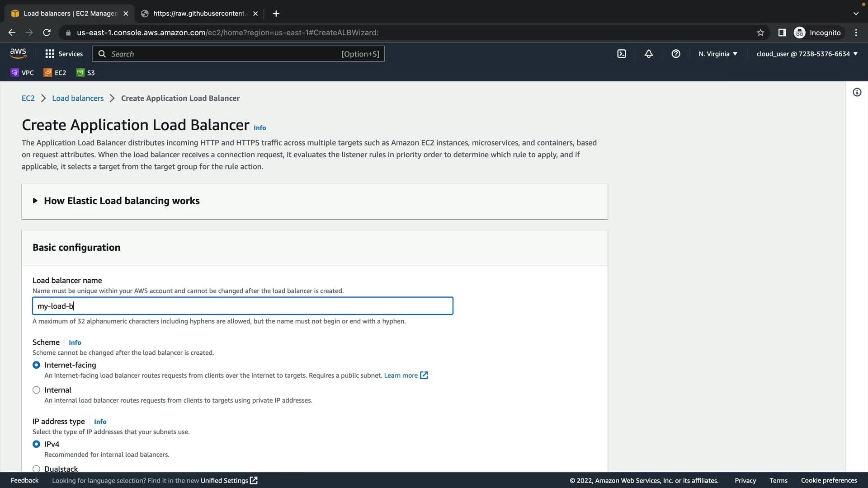
Task: Open the cloud_user account dropdown
Action: (x=807, y=54)
